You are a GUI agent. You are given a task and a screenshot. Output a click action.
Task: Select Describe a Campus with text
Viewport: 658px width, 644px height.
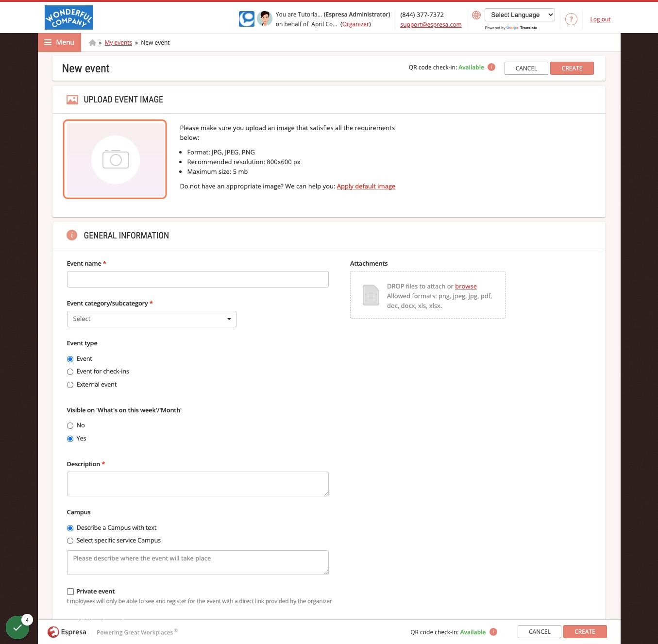pyautogui.click(x=70, y=528)
